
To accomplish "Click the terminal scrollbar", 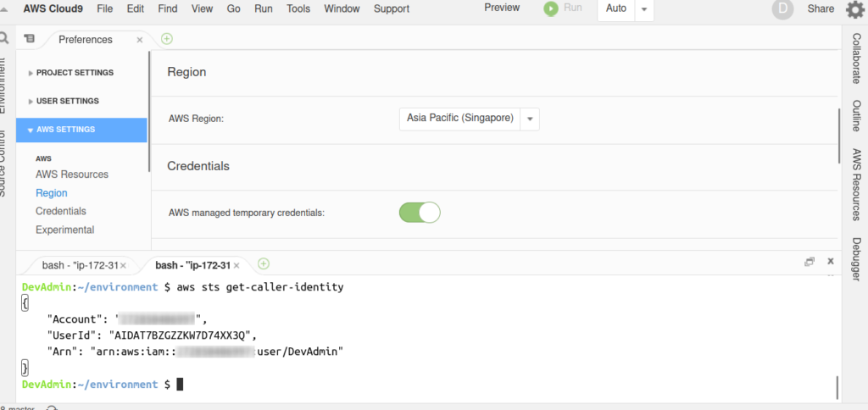I will 837,387.
